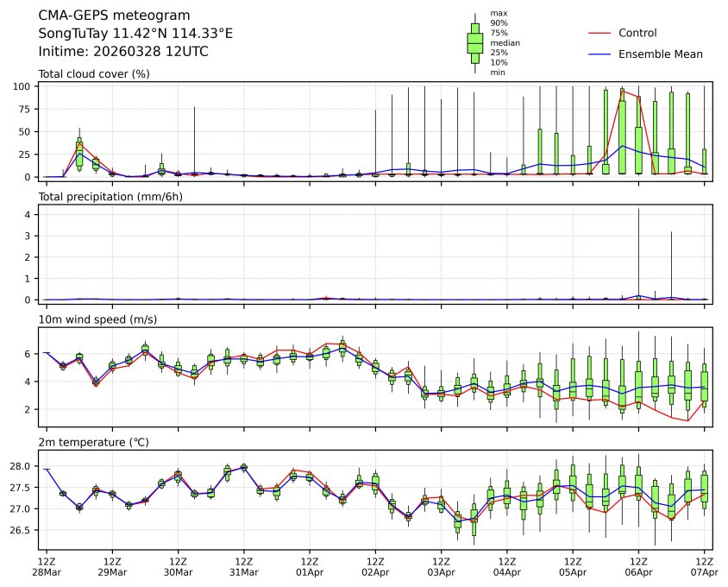Click the SongTuTay location coordinates text
This screenshot has height=587, width=728.
(135, 34)
